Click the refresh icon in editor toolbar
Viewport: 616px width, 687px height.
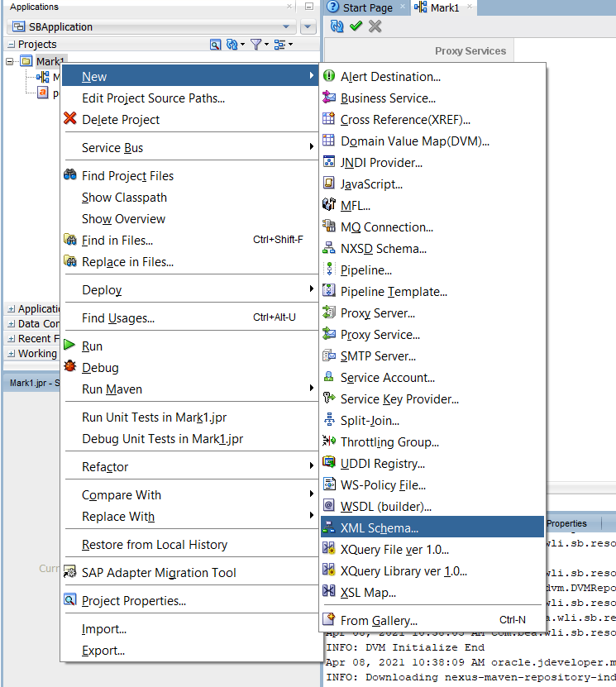337,26
